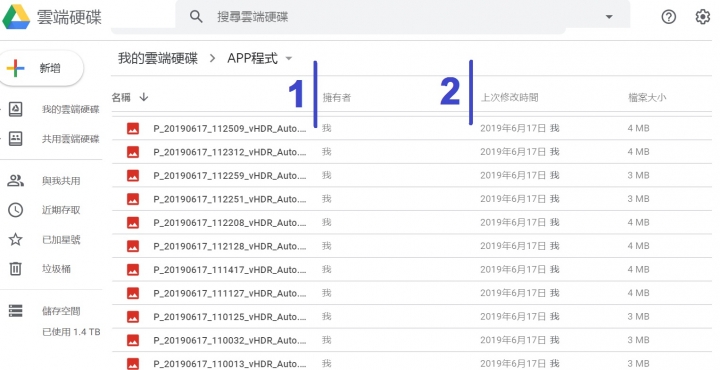
Task: Open 儲存空間 in the sidebar
Action: [x=61, y=311]
